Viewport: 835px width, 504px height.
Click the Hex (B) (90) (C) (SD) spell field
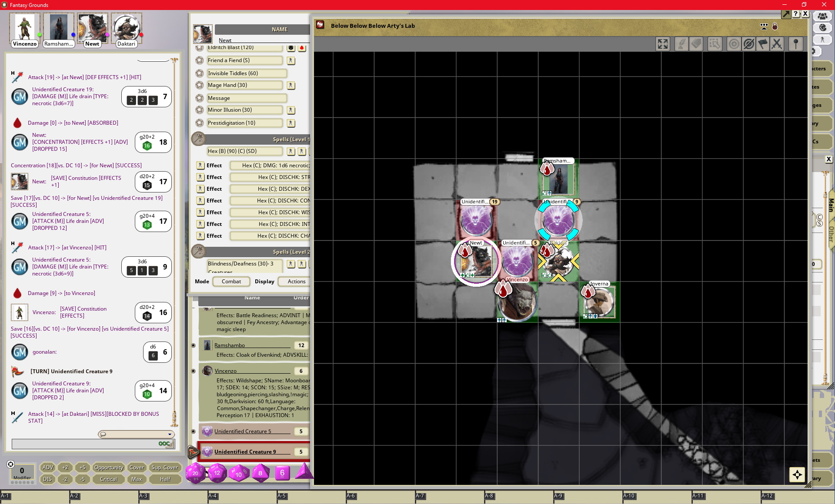[x=244, y=151]
